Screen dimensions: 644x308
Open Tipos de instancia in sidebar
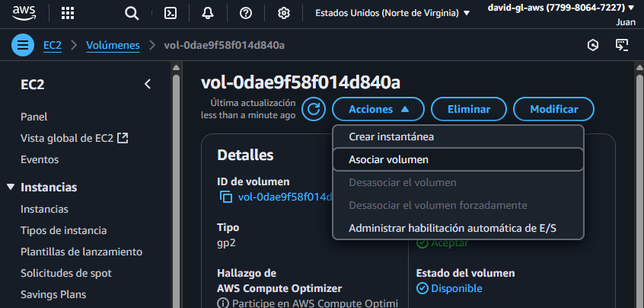(x=64, y=230)
